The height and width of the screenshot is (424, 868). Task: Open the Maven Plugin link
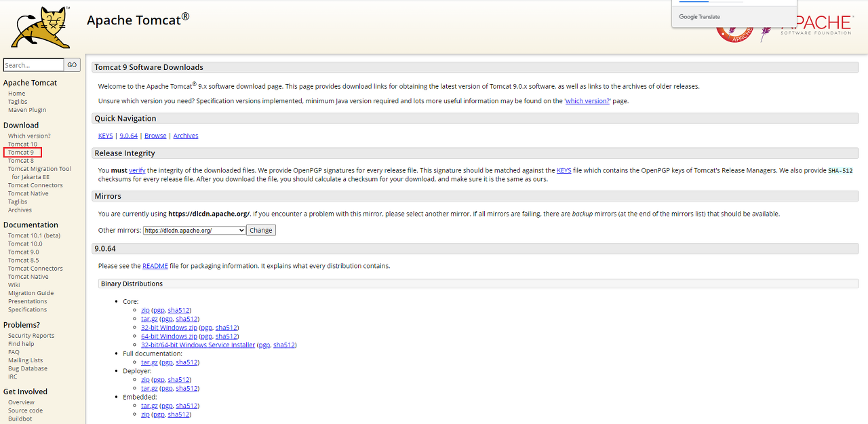27,110
